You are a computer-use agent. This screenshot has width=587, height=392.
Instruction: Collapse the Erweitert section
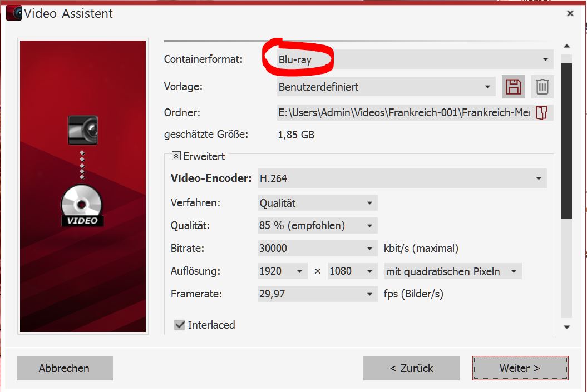(176, 156)
